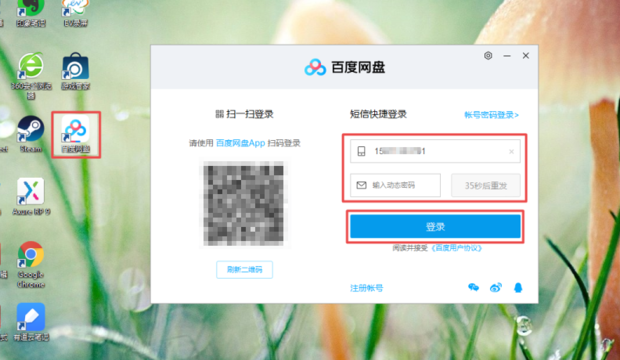Close the Baidu Netdisk login window
Viewport: 620px width, 360px height.
(525, 56)
